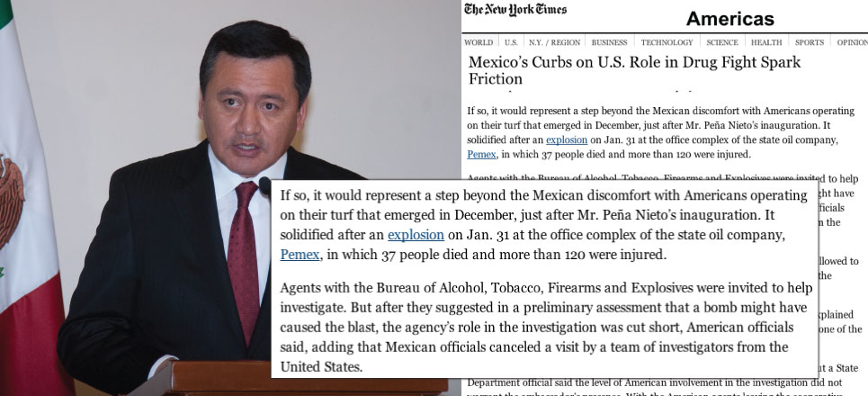Open the SCIENCE section tab
The height and width of the screenshot is (396, 868).
(722, 42)
